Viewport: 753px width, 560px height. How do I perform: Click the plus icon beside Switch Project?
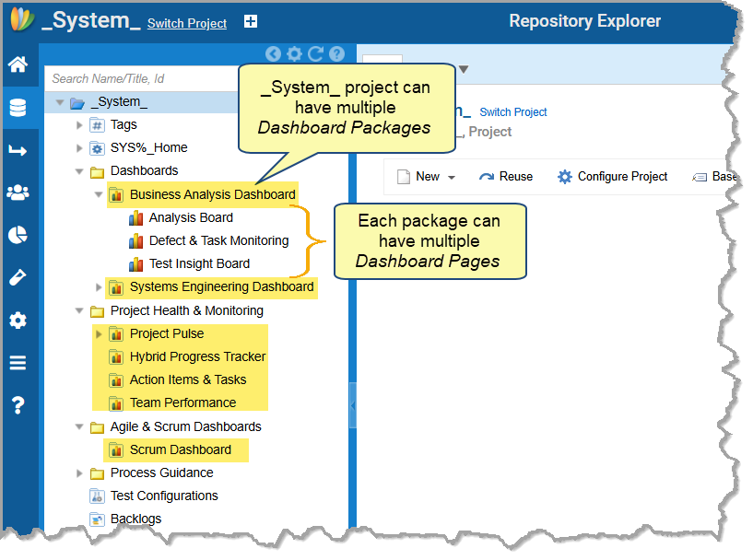[x=251, y=22]
